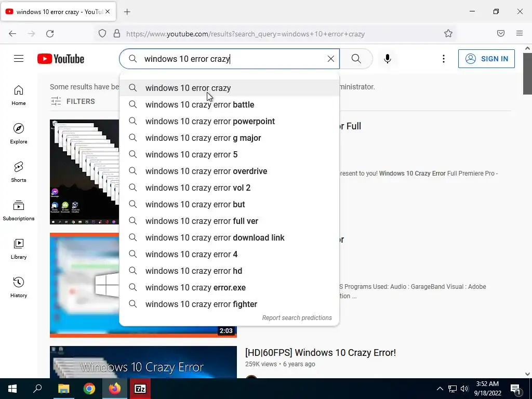Click Report search predictions link
Screen dimensions: 532x399
pos(297,318)
